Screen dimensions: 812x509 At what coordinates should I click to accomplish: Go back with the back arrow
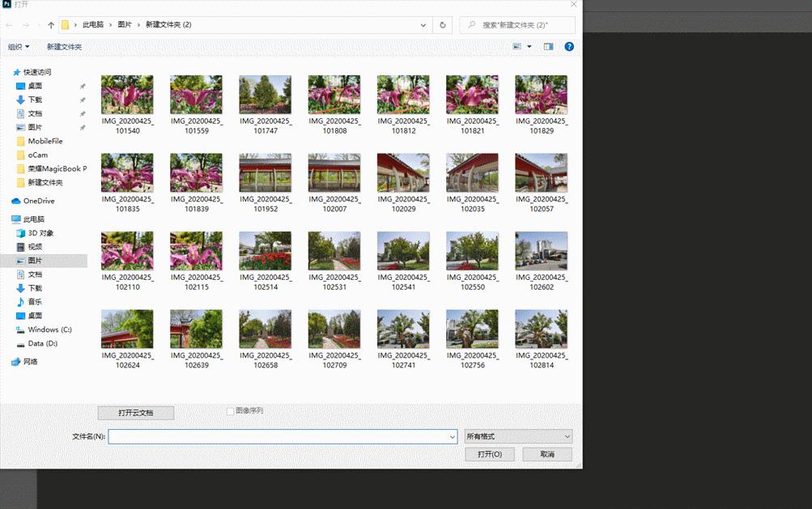pos(8,24)
